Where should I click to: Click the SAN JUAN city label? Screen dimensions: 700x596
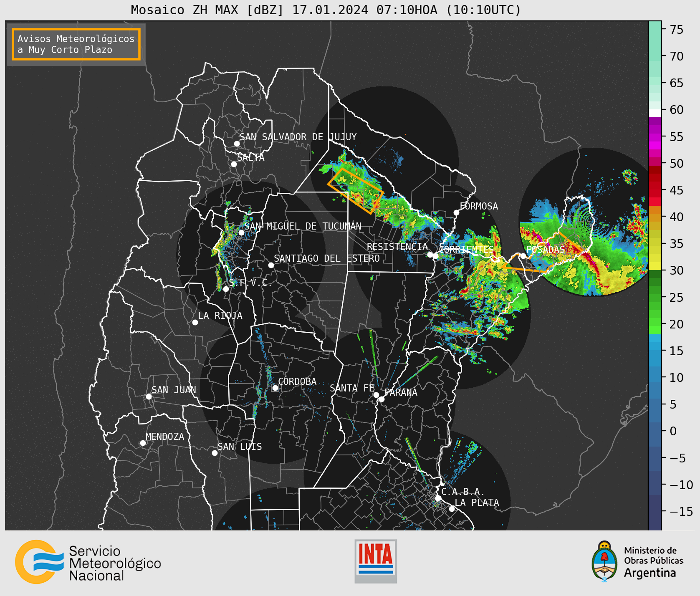174,390
